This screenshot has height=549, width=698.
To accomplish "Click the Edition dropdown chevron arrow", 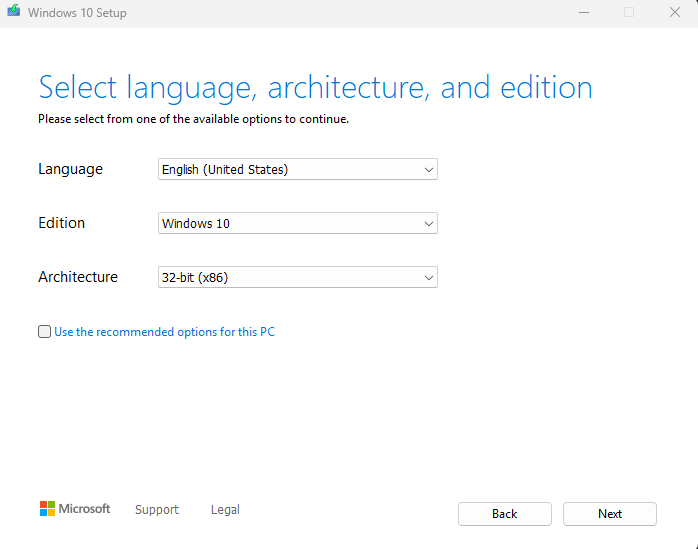I will 429,224.
